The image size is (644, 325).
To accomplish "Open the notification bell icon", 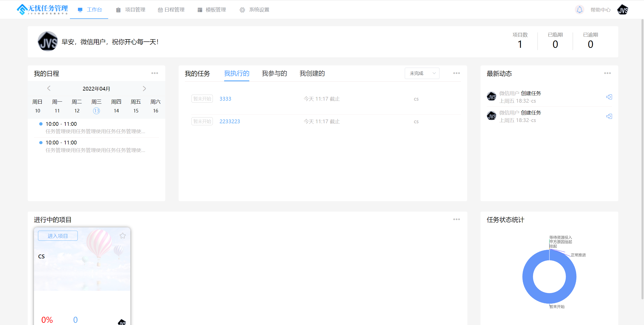I will click(x=579, y=10).
